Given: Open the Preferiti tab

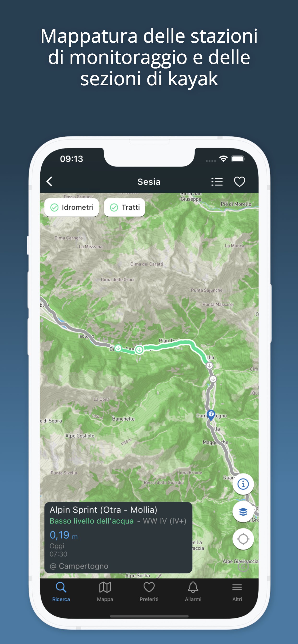Looking at the screenshot, I should (149, 592).
